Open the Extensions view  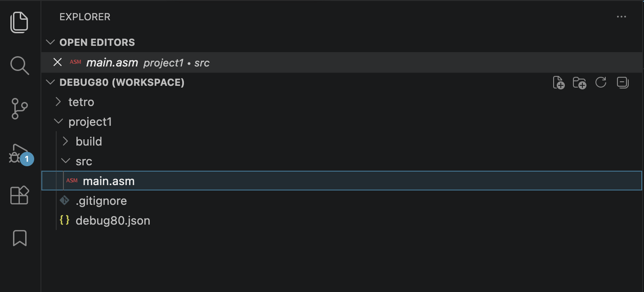click(x=19, y=195)
